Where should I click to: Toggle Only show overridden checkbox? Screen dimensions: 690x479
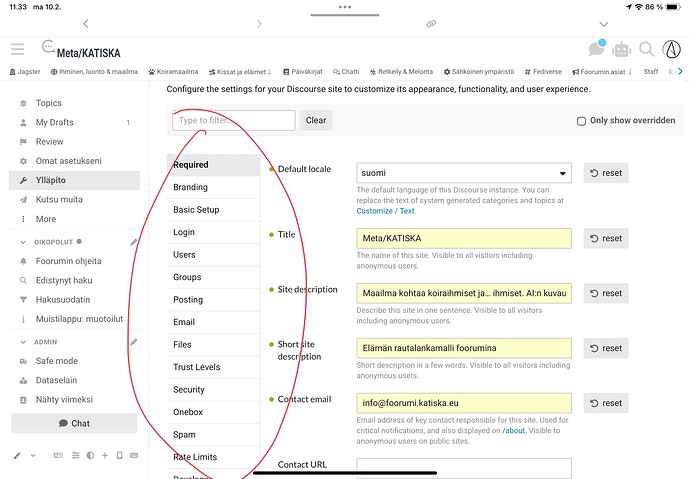(x=581, y=121)
